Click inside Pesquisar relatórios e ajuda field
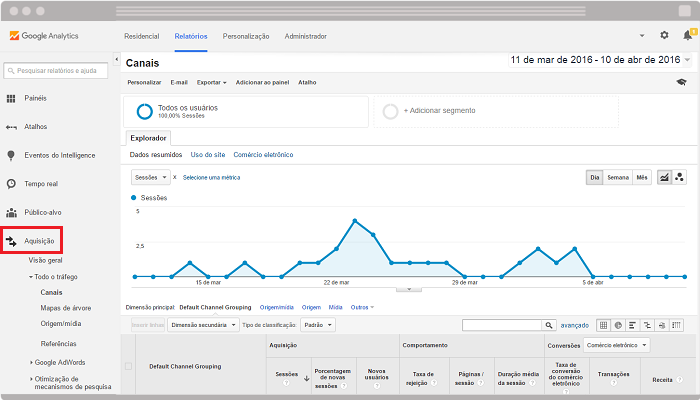Screen dimensions: 700x400 56,71
